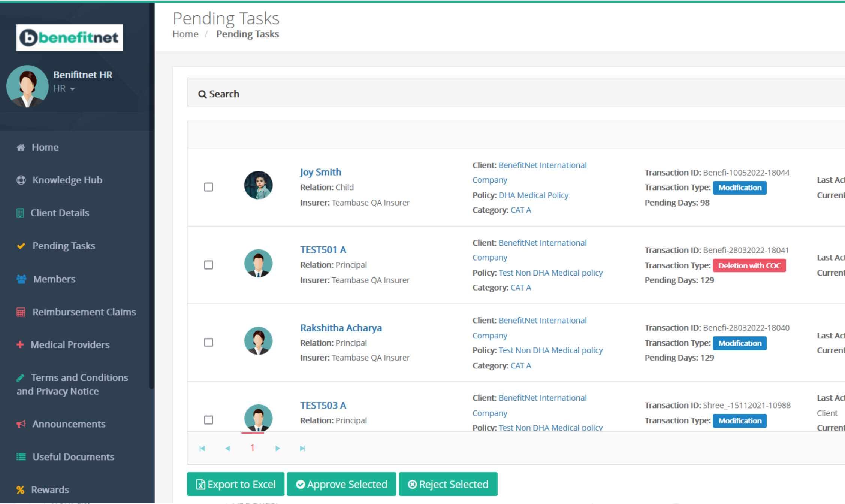Tick the checkbox for Joy Smith
845x504 pixels.
(x=208, y=187)
